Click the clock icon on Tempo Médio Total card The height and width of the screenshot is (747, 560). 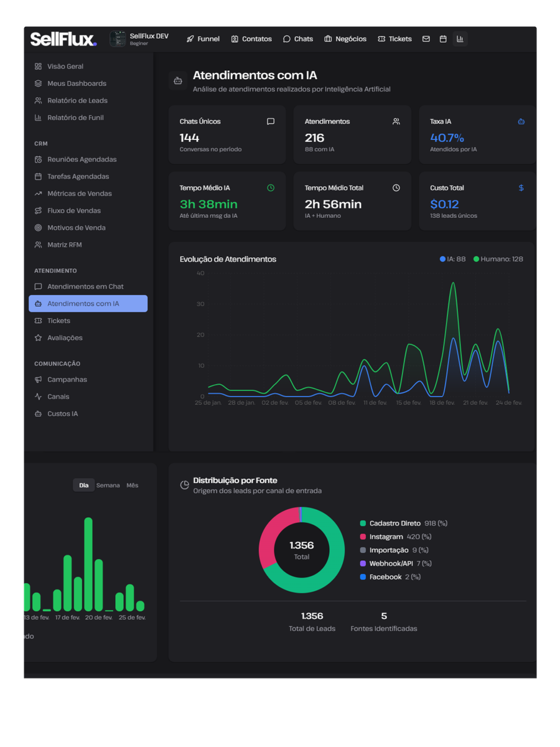pos(396,188)
